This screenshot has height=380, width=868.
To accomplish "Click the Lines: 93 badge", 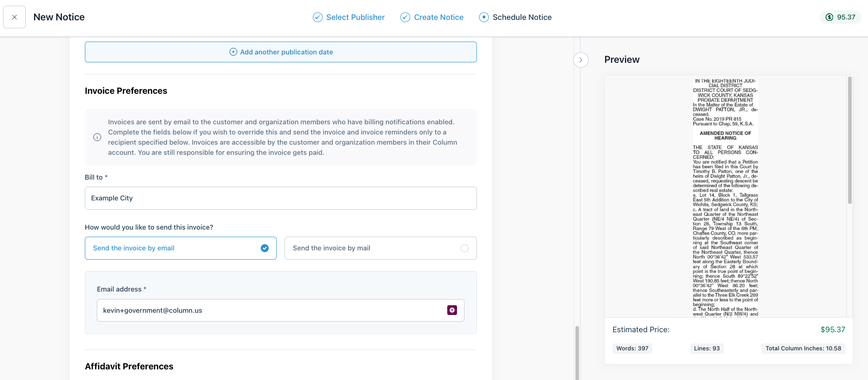I will 707,349.
